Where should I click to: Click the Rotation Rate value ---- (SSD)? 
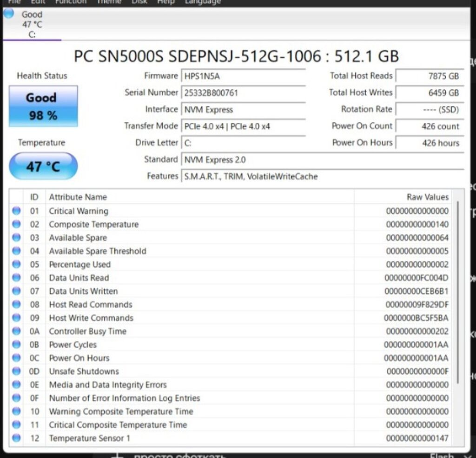pos(430,109)
